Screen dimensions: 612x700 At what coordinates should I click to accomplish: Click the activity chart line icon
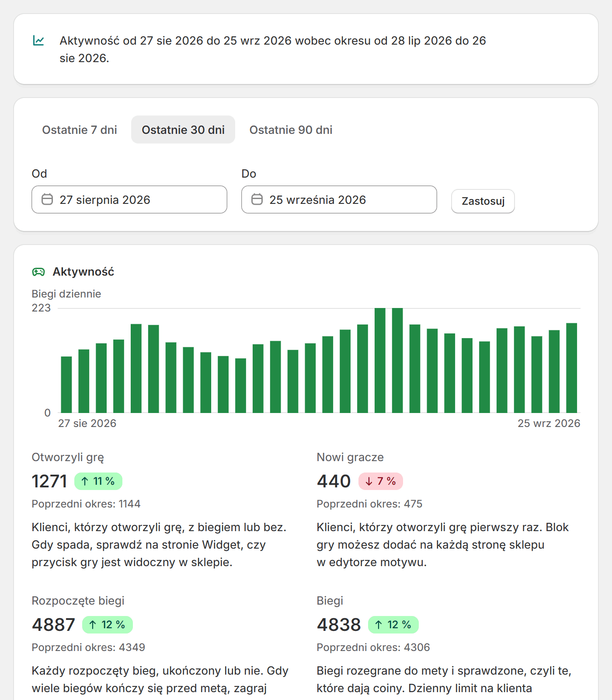38,41
